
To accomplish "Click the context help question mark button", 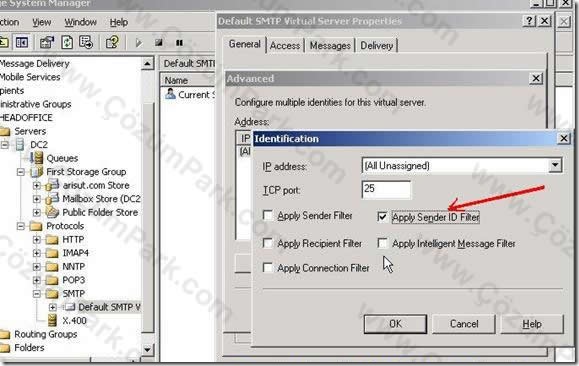I will pos(529,21).
